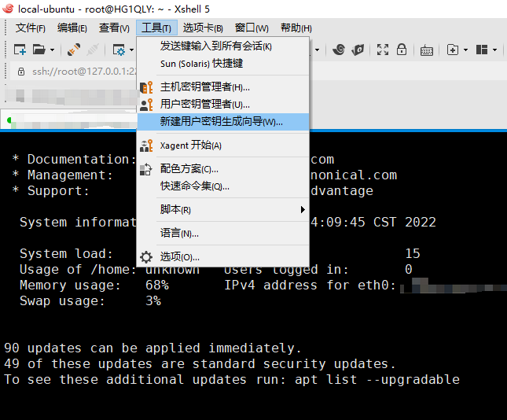This screenshot has height=420, width=507.
Task: Open the 文件(F) menu
Action: 31,28
